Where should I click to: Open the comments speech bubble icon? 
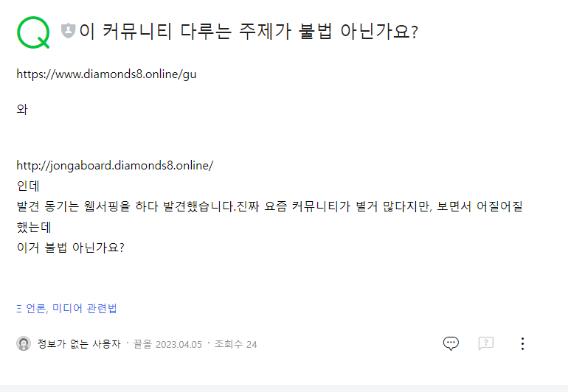(x=451, y=343)
